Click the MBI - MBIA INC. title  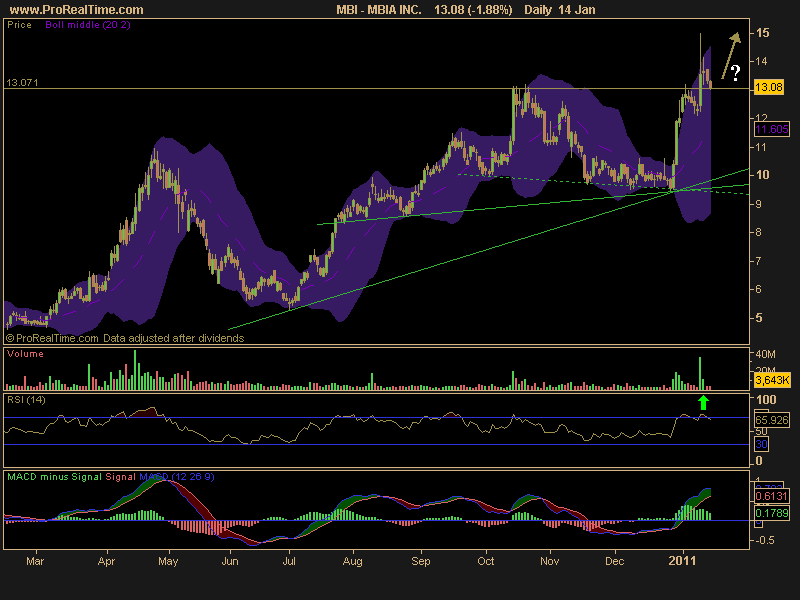[x=379, y=10]
